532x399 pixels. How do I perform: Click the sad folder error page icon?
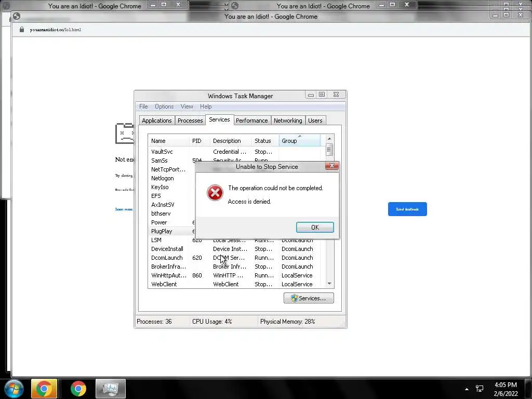125,134
